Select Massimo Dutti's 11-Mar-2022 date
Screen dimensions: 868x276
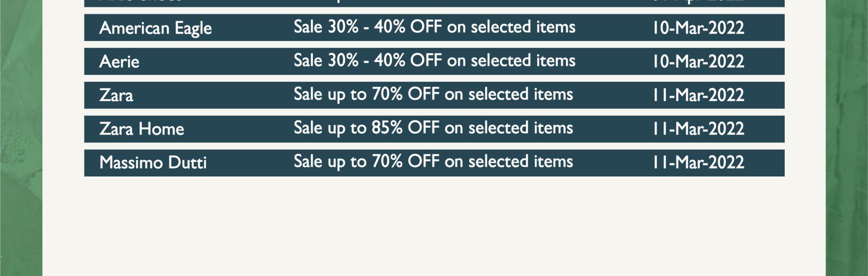[698, 162]
